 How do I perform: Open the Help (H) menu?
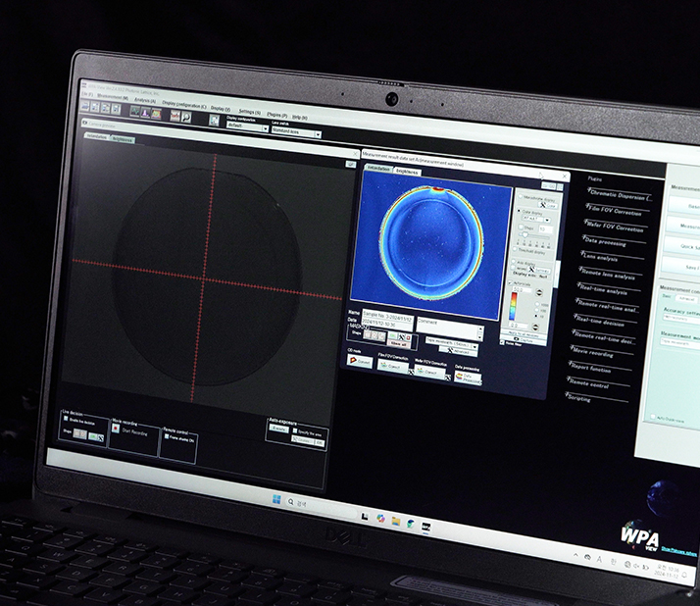point(300,118)
